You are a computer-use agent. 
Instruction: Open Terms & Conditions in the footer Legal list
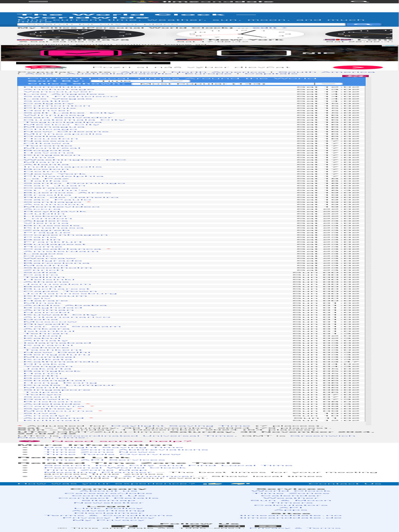pyautogui.click(x=108, y=515)
